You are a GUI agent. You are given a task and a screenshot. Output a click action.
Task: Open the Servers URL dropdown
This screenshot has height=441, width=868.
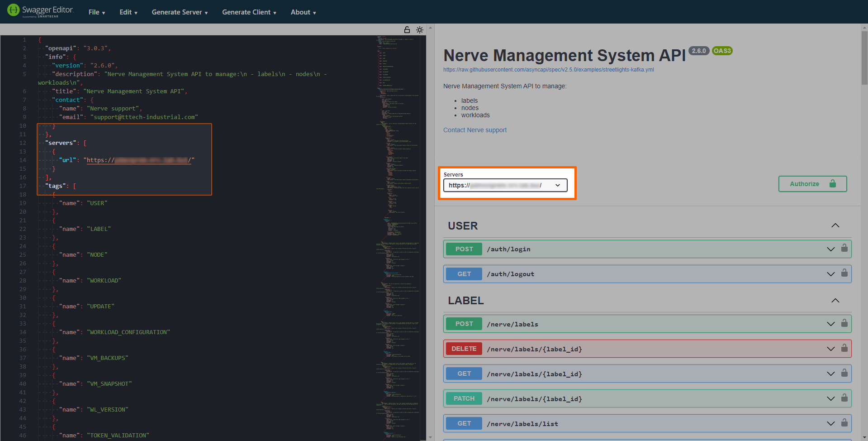(505, 185)
